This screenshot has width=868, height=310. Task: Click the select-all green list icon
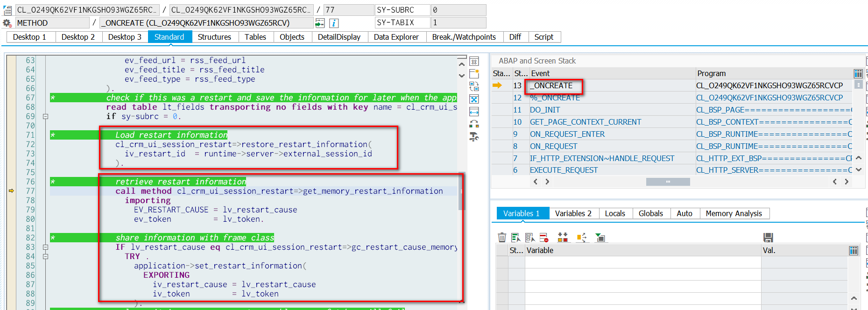tap(516, 238)
